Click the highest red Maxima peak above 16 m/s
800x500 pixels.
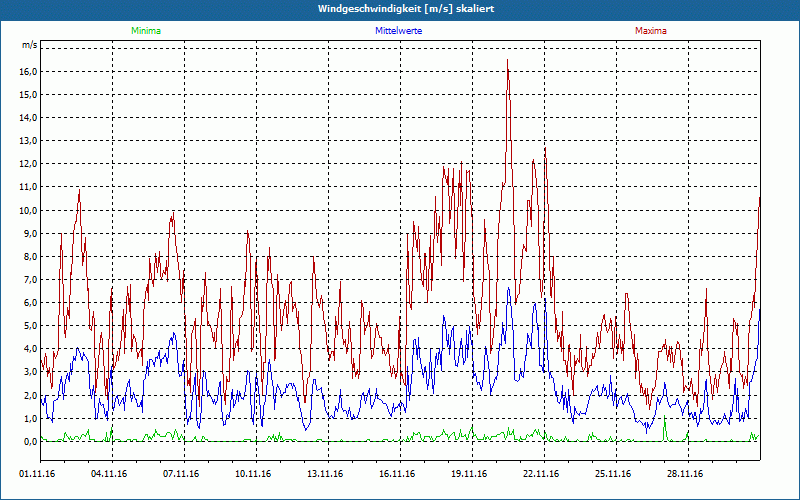point(507,61)
